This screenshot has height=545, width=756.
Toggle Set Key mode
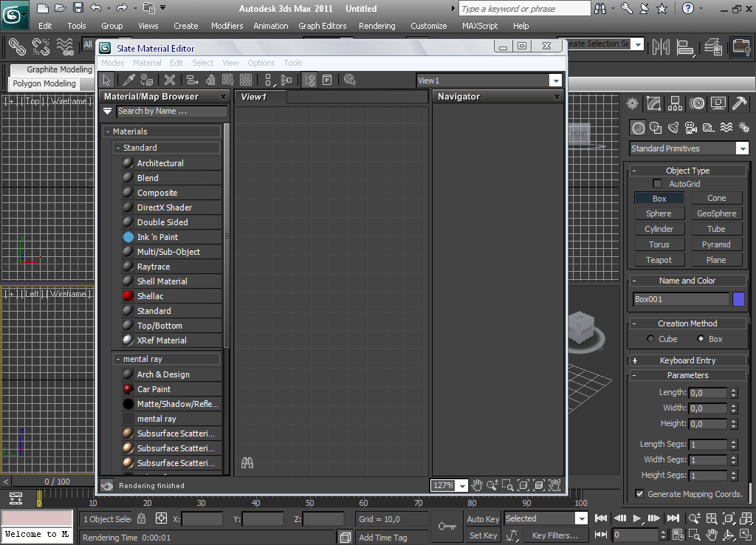(483, 535)
